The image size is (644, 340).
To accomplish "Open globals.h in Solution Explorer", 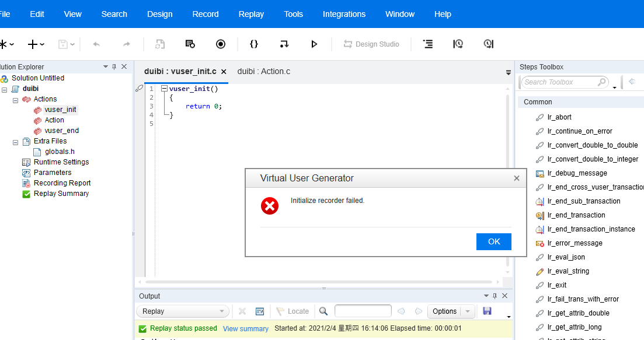I will coord(60,152).
